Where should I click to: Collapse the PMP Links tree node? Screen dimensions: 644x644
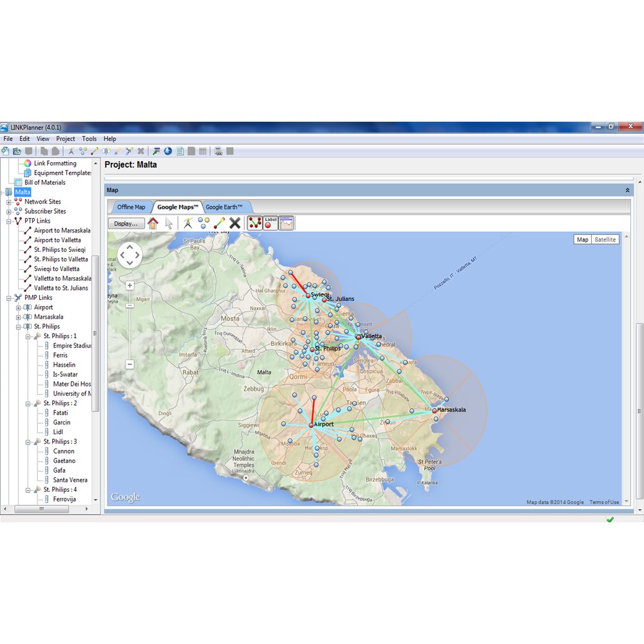point(8,298)
